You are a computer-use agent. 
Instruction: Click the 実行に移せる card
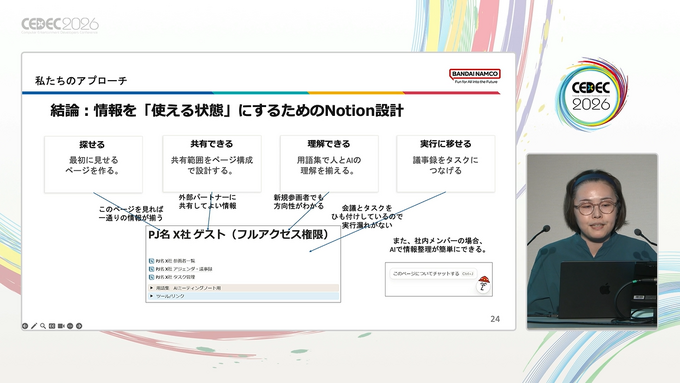[x=445, y=164]
